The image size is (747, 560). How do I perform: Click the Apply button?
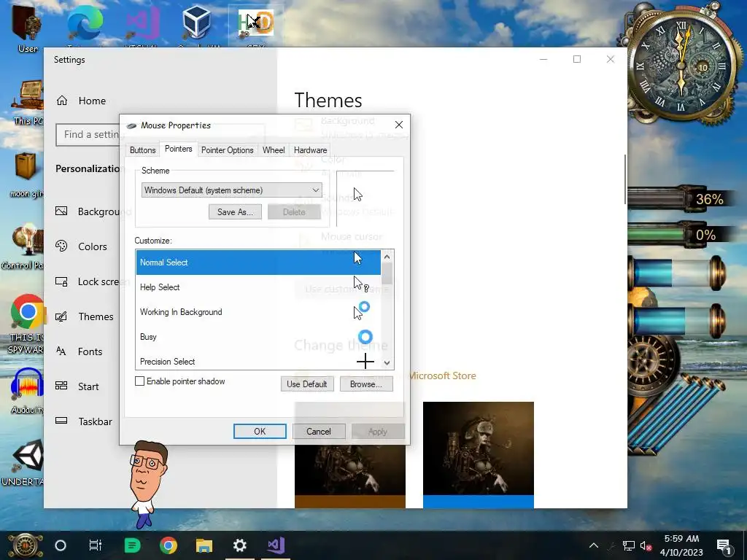pos(378,432)
